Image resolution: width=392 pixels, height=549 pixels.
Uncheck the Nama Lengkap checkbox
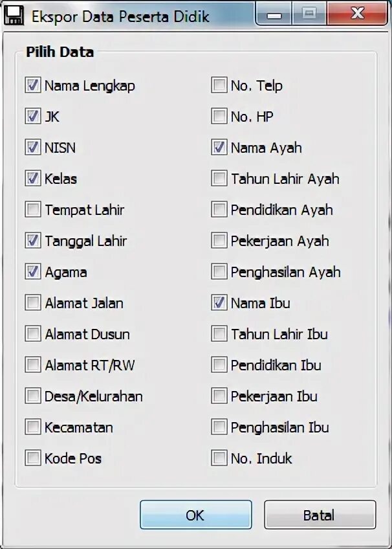coord(33,85)
